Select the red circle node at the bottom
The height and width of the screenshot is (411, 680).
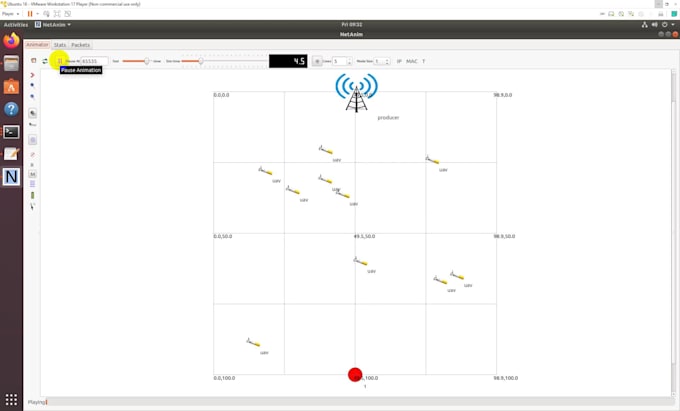tap(355, 375)
